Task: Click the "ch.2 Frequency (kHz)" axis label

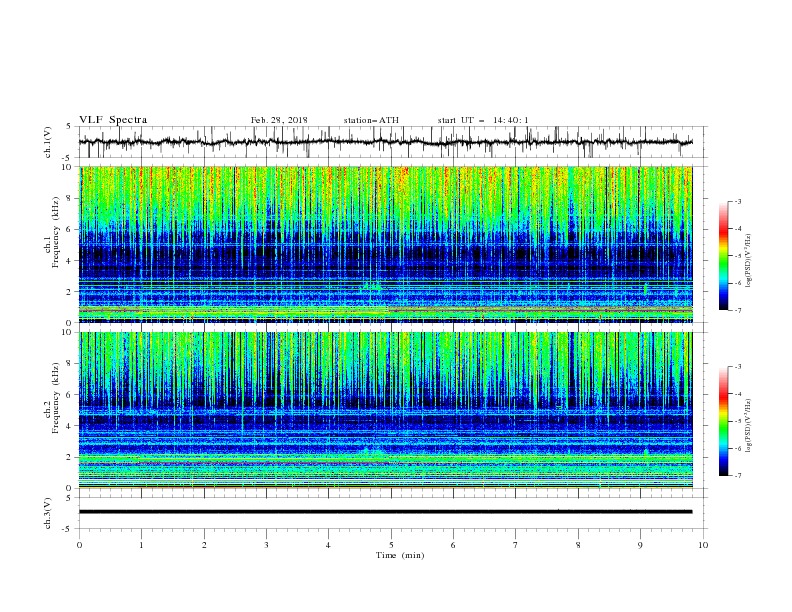Action: pos(52,398)
